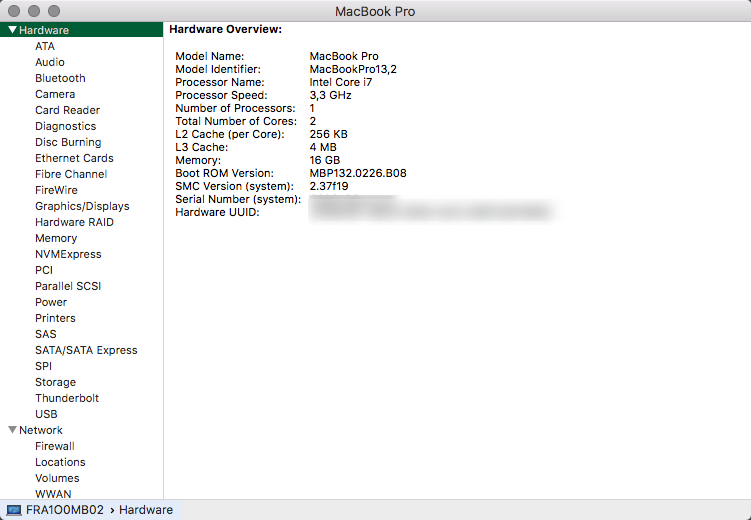Collapse the Hardware section triangle
751x520 pixels.
tap(12, 30)
